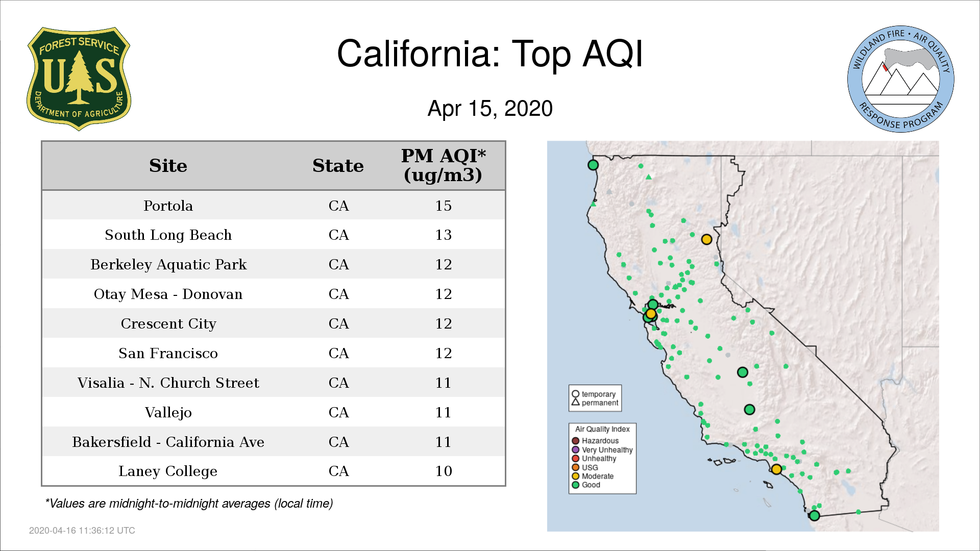
Task: Click the Air Quality Index legend title
Action: pos(602,429)
